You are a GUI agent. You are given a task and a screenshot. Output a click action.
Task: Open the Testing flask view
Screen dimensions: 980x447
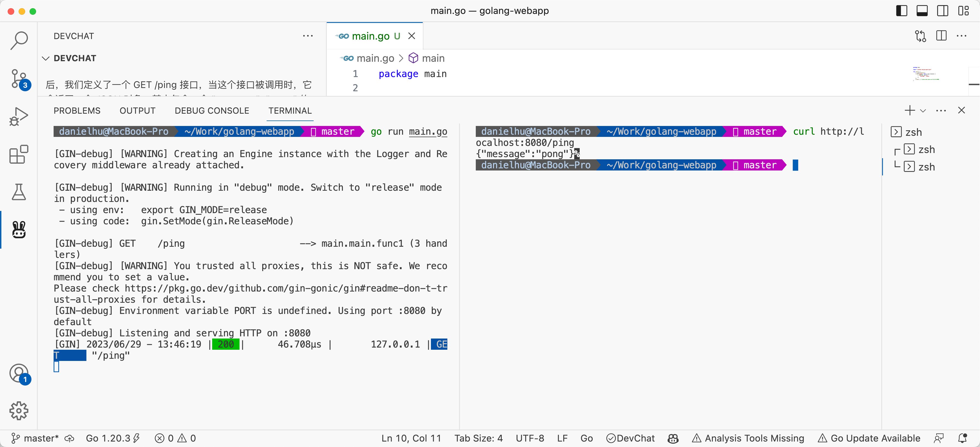coord(19,192)
